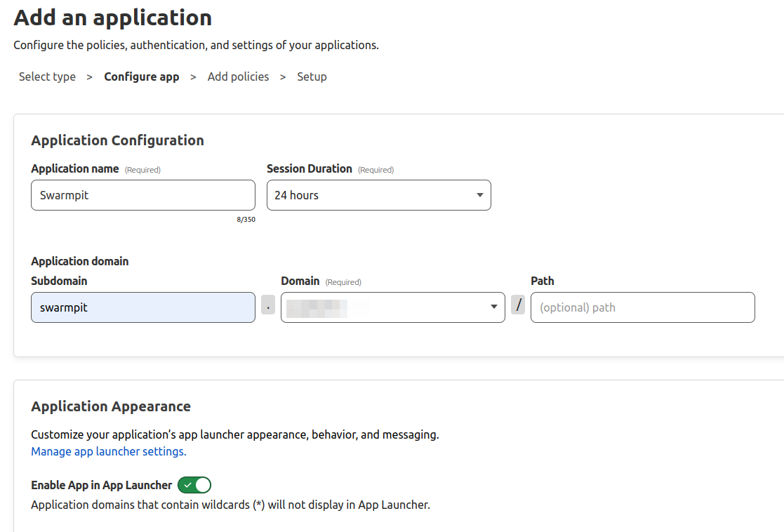Image resolution: width=784 pixels, height=532 pixels.
Task: Click the Application Configuration section heading
Action: pos(117,140)
